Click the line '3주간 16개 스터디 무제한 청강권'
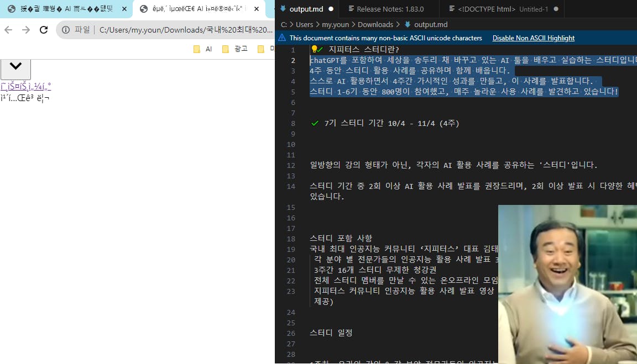Image resolution: width=637 pixels, height=364 pixels. coord(375,270)
